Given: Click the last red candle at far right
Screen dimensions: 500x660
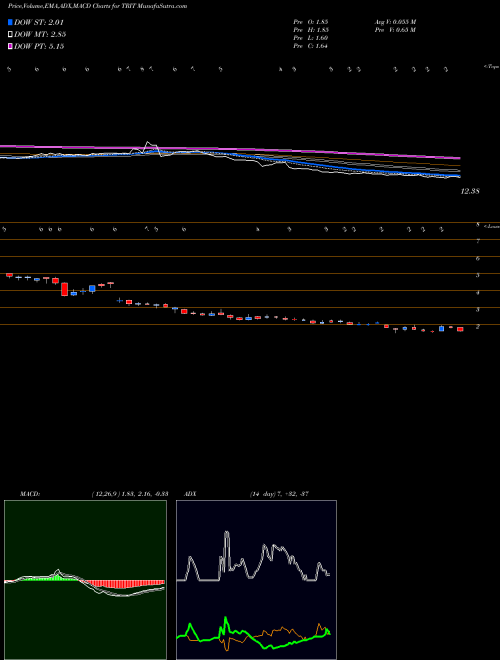Looking at the screenshot, I should point(460,329).
